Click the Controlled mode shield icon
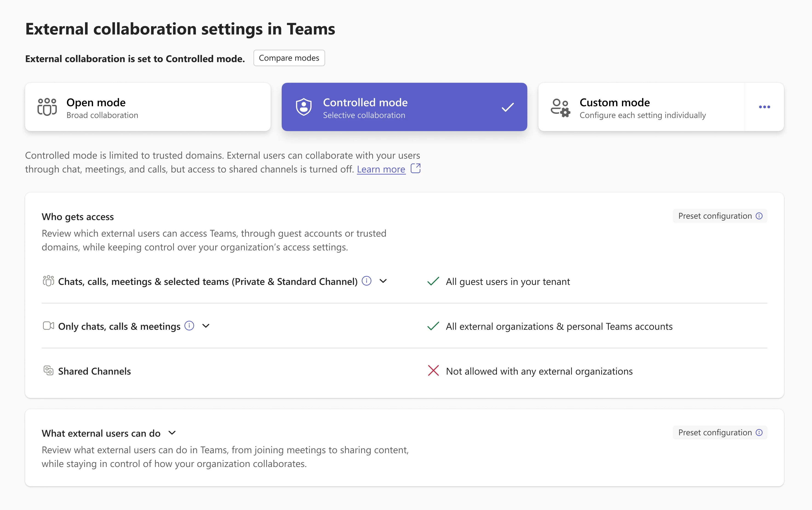 click(x=304, y=107)
